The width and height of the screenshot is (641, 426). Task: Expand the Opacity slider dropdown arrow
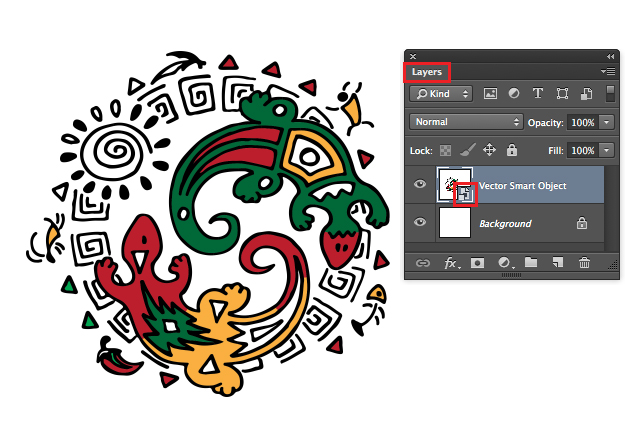pyautogui.click(x=609, y=122)
